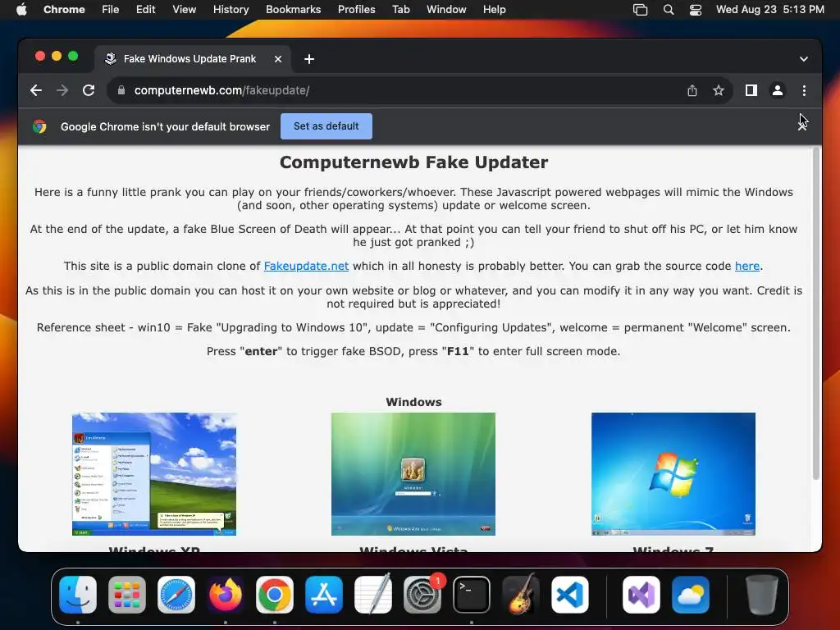The height and width of the screenshot is (630, 840).
Task: View site info via lock icon
Action: click(121, 90)
